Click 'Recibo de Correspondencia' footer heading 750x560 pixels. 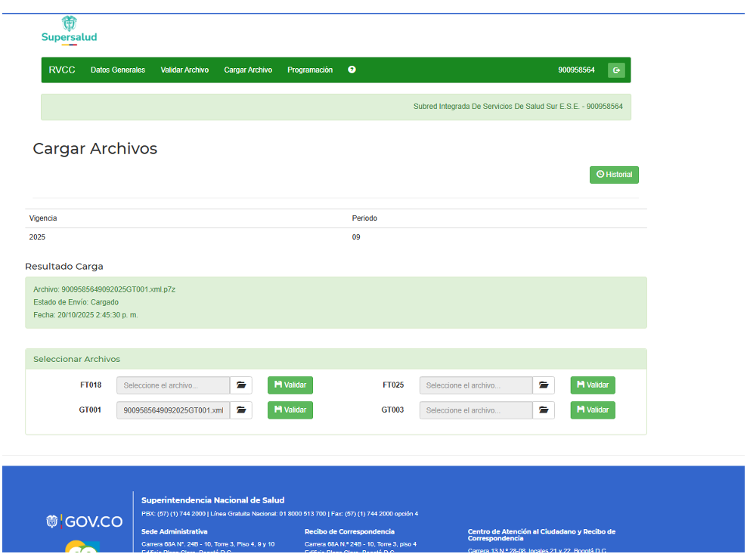(x=349, y=532)
